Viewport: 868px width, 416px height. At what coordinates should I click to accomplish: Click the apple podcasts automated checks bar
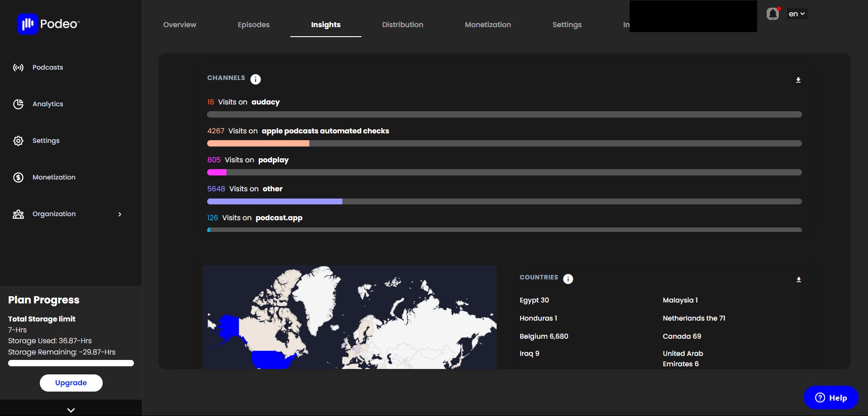coord(504,143)
